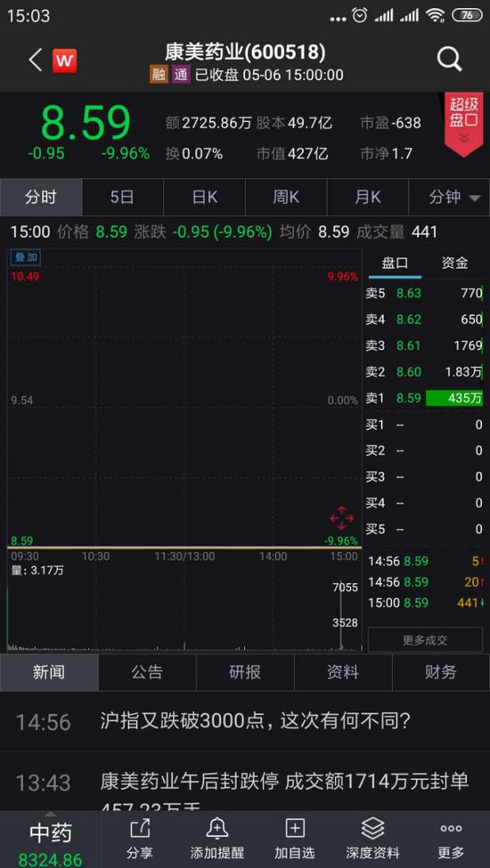Screen dimensions: 490x868
Task: Tap the red W logo icon
Action: 64,61
